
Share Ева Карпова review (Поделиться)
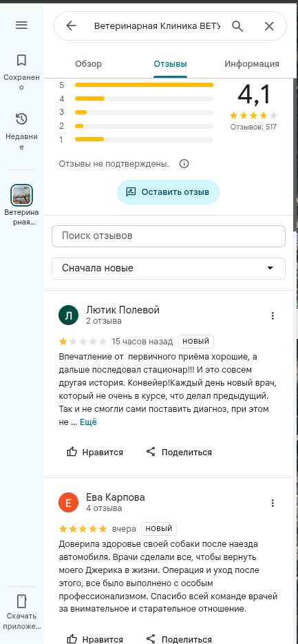pos(179,639)
